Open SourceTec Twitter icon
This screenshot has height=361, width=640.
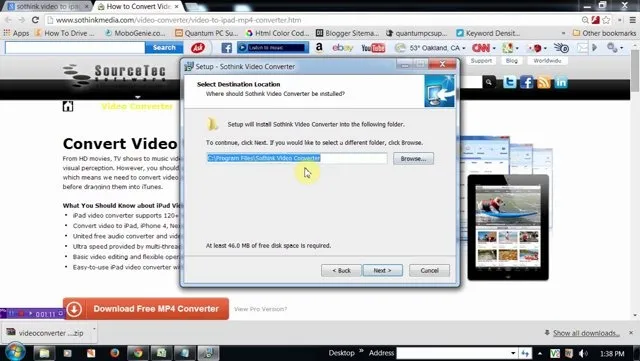click(x=509, y=82)
